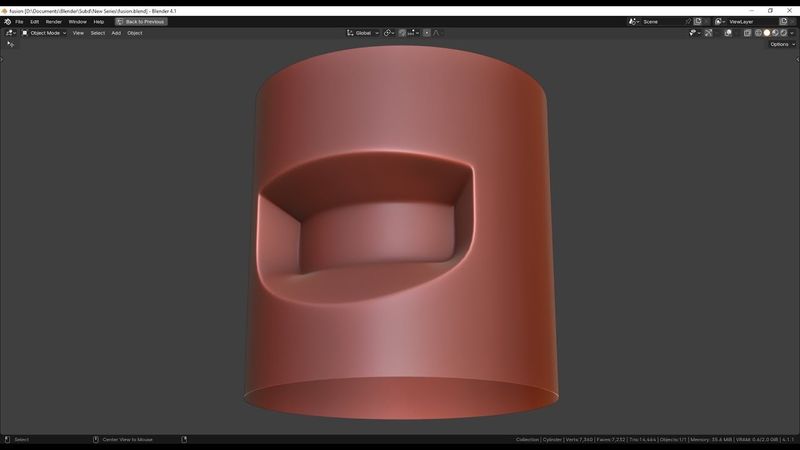Image resolution: width=800 pixels, height=450 pixels.
Task: Click the Blender logo icon
Action: [x=7, y=21]
